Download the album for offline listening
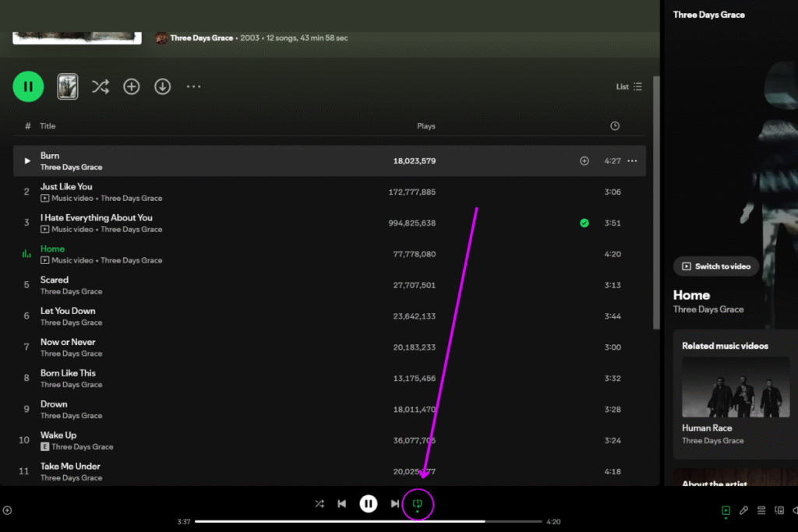This screenshot has height=532, width=798. (162, 86)
